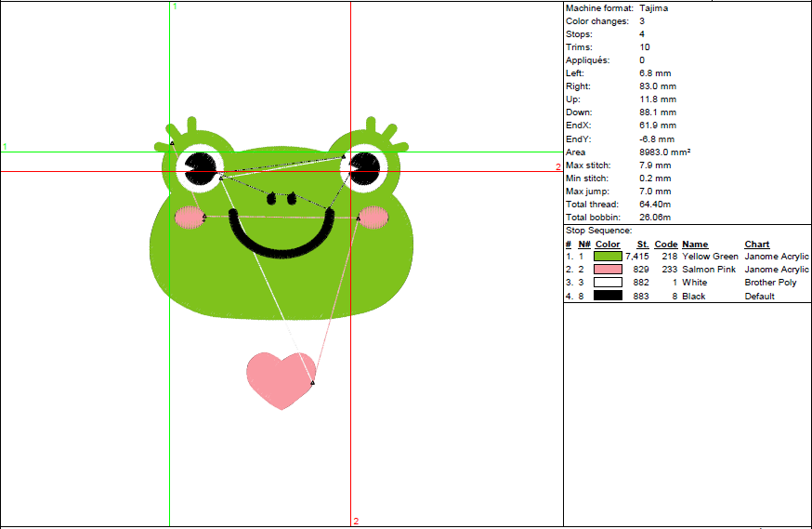Click the 'Tajima' machine format value

click(653, 8)
